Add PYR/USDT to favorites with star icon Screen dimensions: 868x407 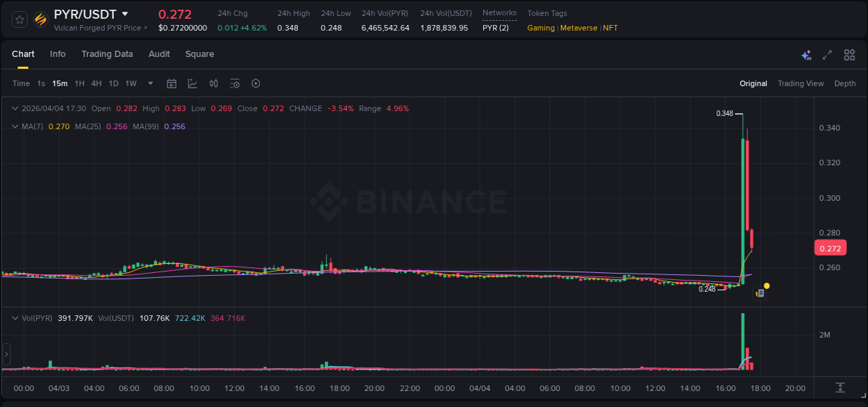pyautogui.click(x=19, y=19)
